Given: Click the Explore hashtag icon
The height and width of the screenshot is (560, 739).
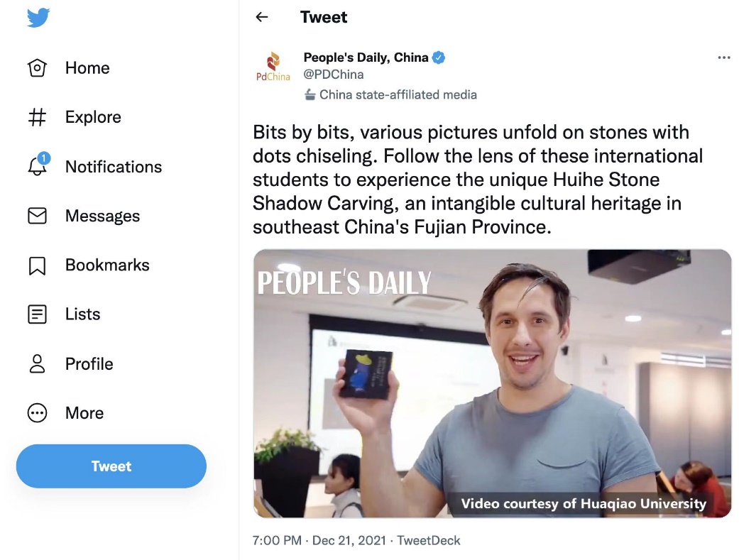Looking at the screenshot, I should (37, 117).
